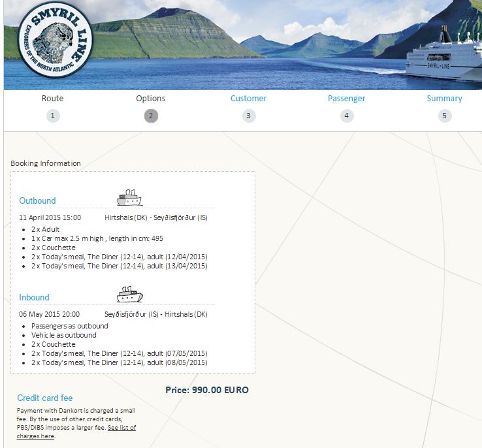
Task: Select step circle number 4
Action: (x=347, y=116)
